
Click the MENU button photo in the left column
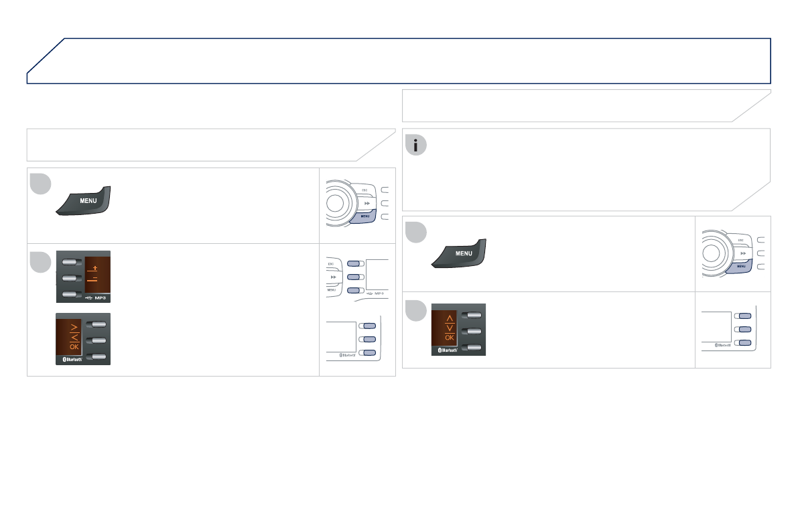coord(83,200)
